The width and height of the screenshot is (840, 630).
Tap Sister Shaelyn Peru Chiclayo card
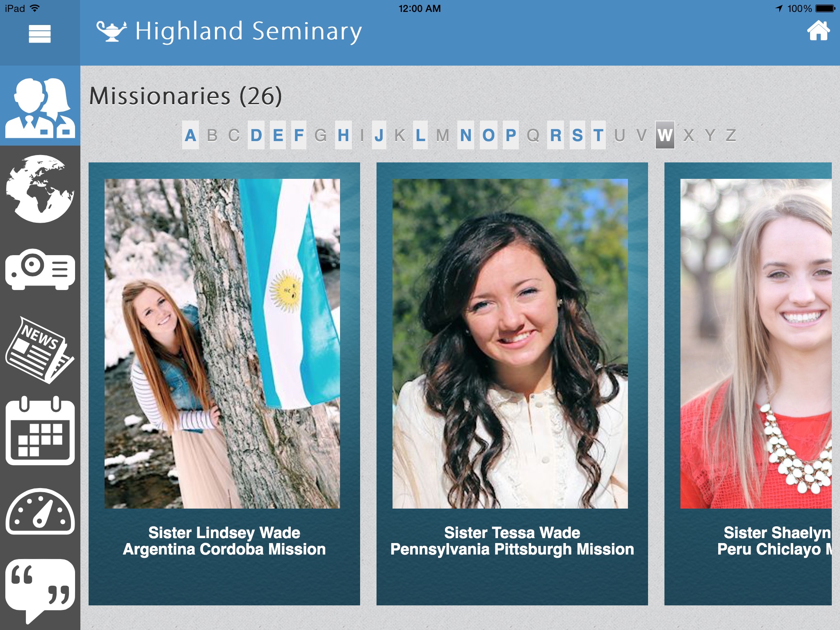click(748, 384)
